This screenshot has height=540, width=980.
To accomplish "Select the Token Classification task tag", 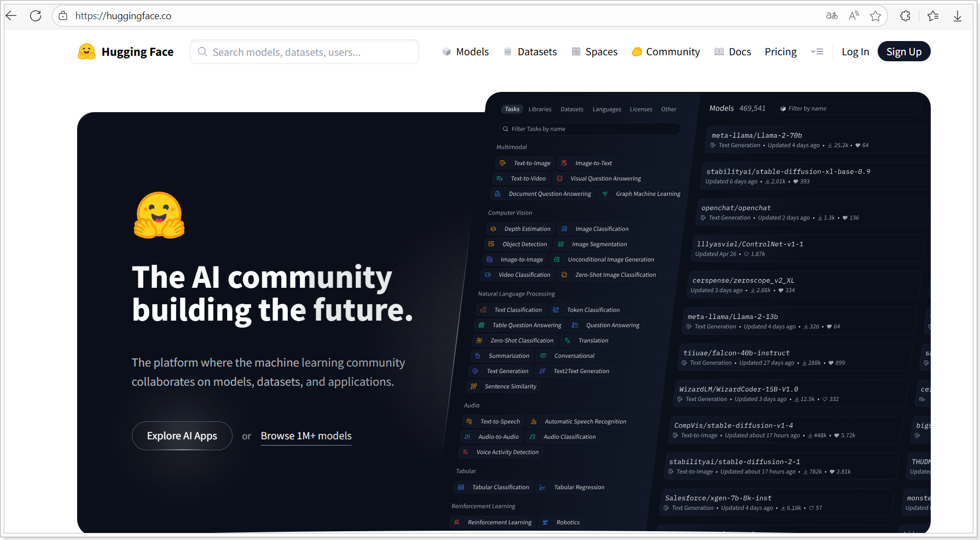I will [x=586, y=310].
